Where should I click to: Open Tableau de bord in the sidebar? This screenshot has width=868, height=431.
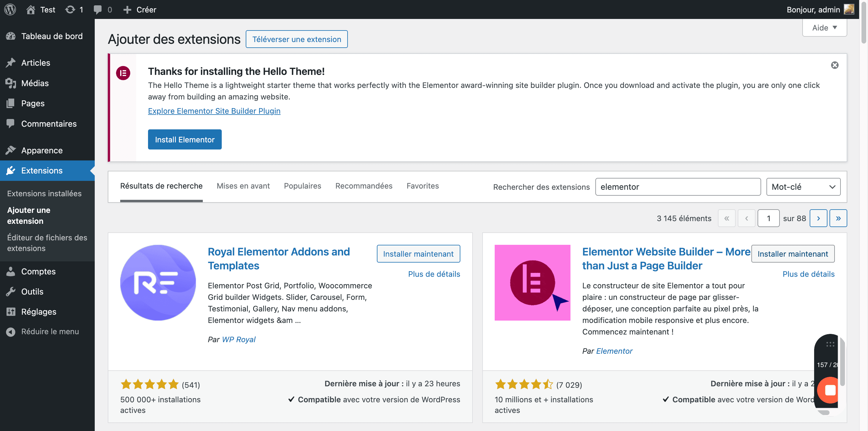(x=47, y=36)
